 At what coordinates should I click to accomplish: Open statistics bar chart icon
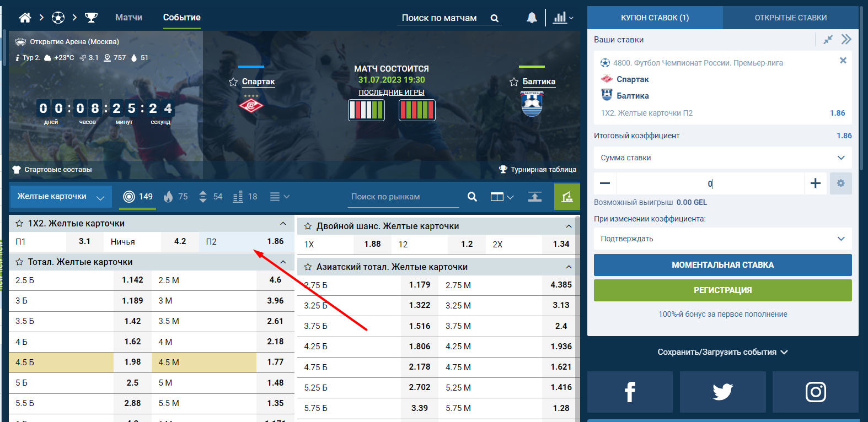(x=560, y=18)
